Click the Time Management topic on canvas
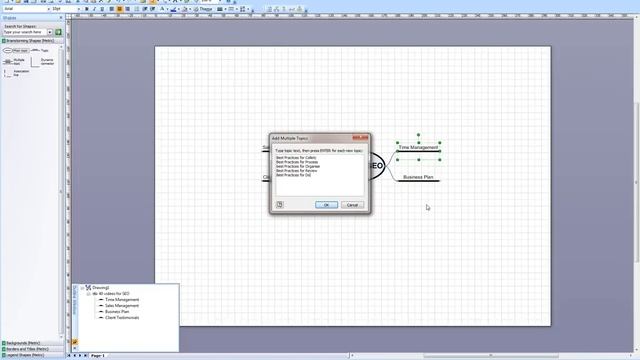The height and width of the screenshot is (360, 640). pyautogui.click(x=418, y=147)
